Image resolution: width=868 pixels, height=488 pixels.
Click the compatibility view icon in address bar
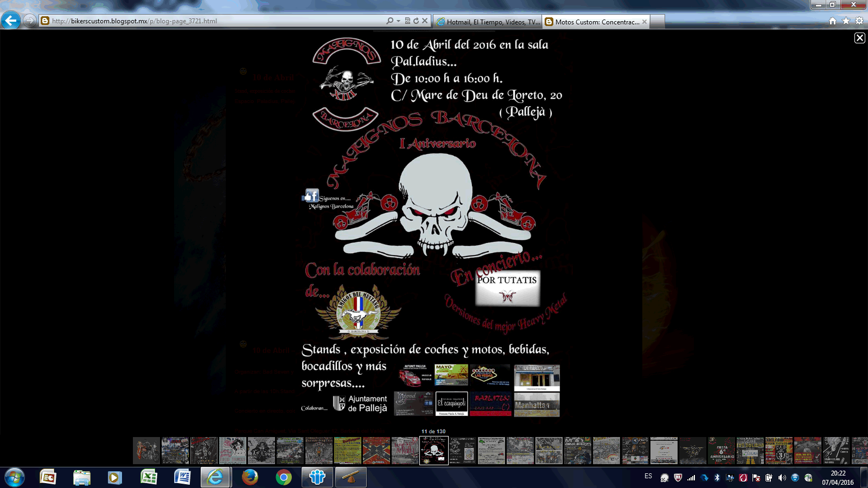pos(407,21)
